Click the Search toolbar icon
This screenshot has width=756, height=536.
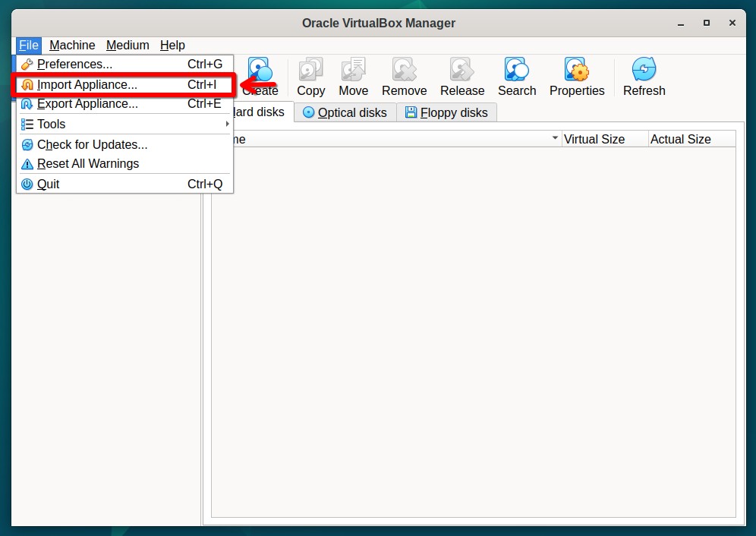point(517,70)
